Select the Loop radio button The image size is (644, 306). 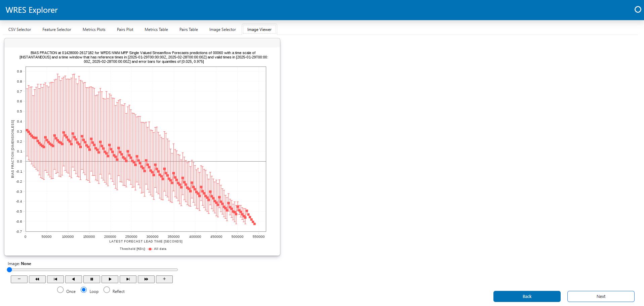(84, 290)
